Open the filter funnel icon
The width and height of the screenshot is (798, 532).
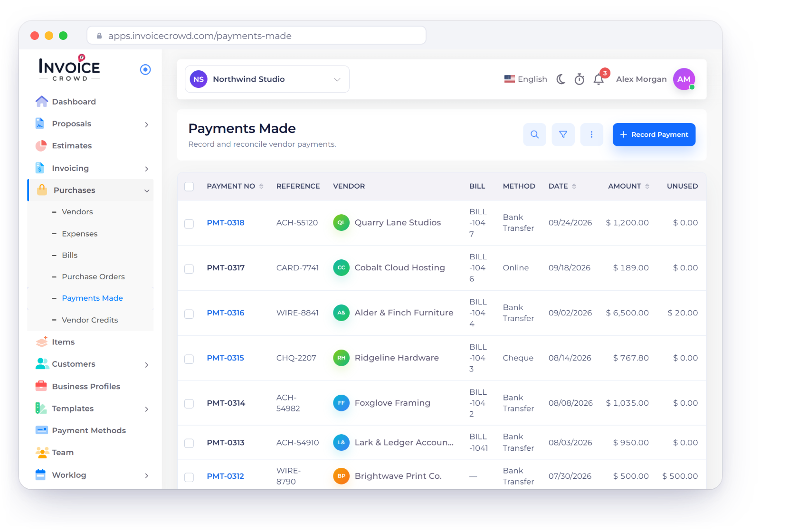click(x=563, y=134)
